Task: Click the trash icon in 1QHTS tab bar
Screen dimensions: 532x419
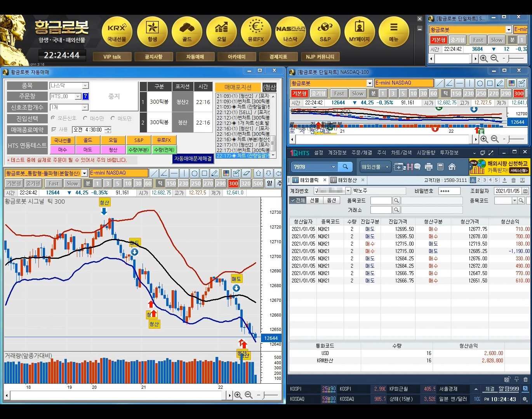Action: click(513, 180)
